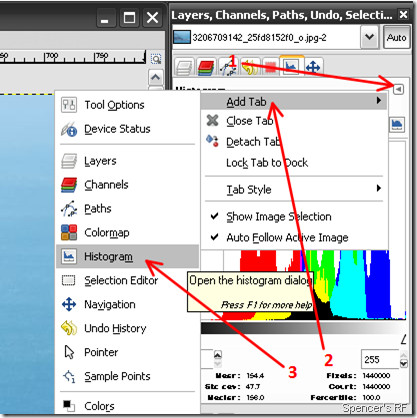
Task: Open the Navigation tab icon
Action: (x=313, y=68)
